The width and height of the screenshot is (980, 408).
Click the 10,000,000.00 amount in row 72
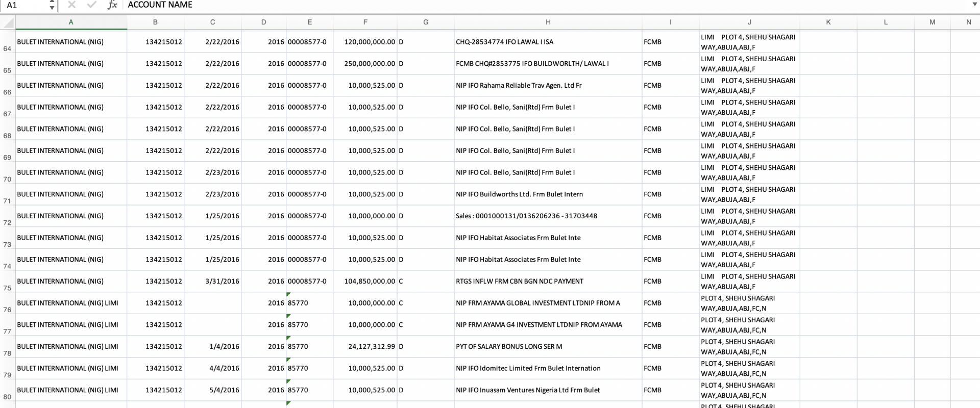(x=365, y=216)
